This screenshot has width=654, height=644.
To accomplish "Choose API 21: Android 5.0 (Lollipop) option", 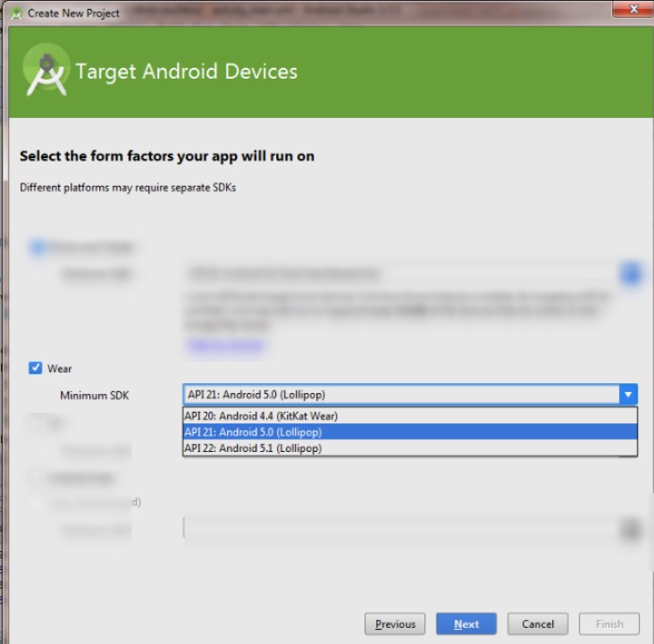I will point(410,431).
